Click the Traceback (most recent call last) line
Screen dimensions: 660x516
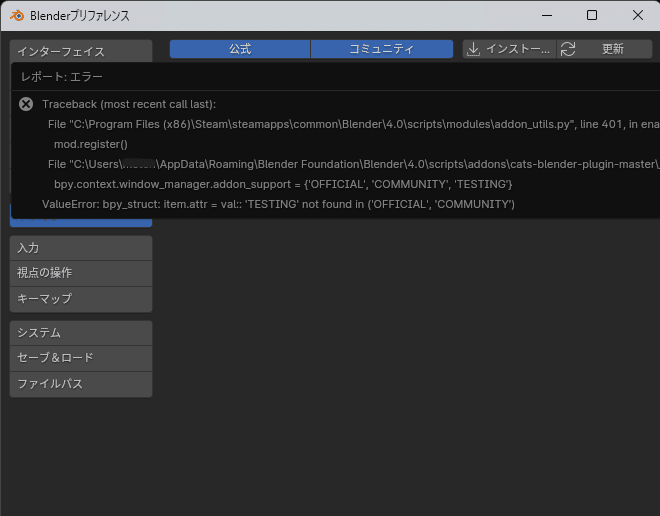(129, 104)
